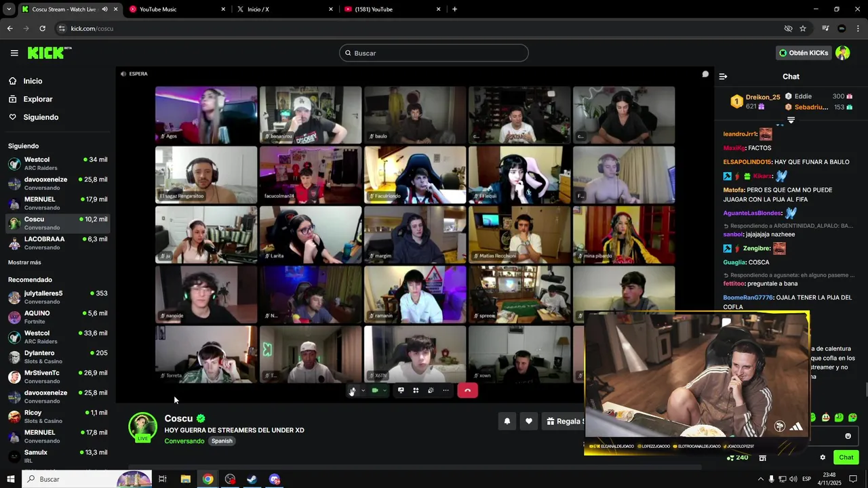Reload the page

point(42,28)
